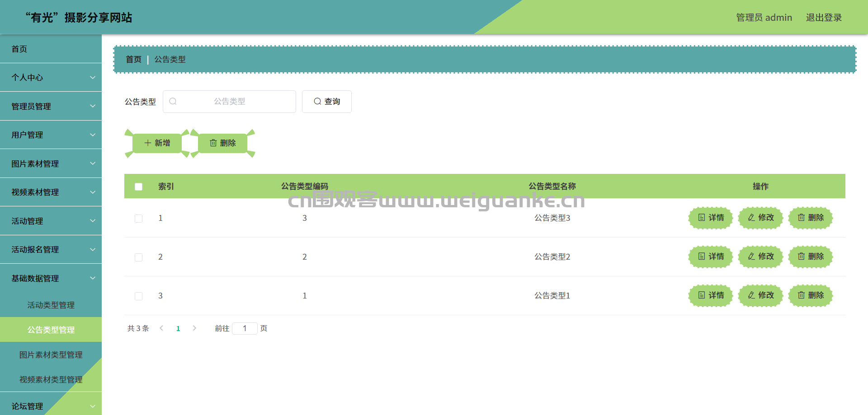Toggle the select-all checkbox in table header

(x=138, y=187)
